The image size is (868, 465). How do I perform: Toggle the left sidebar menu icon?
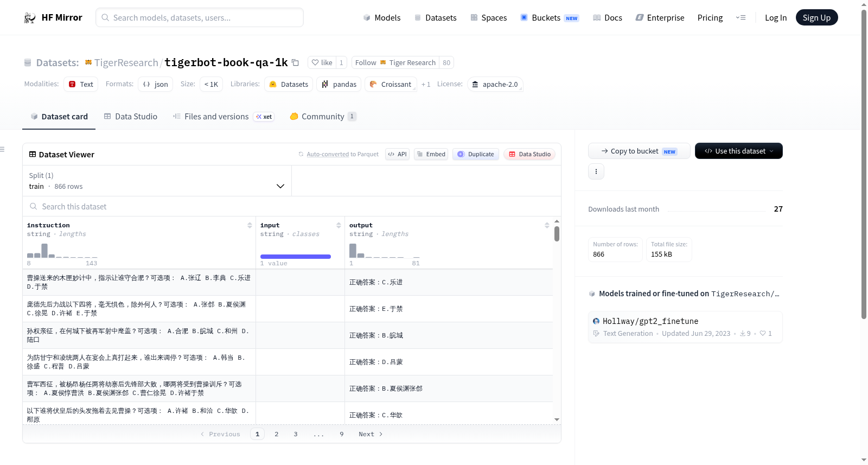(x=2, y=149)
